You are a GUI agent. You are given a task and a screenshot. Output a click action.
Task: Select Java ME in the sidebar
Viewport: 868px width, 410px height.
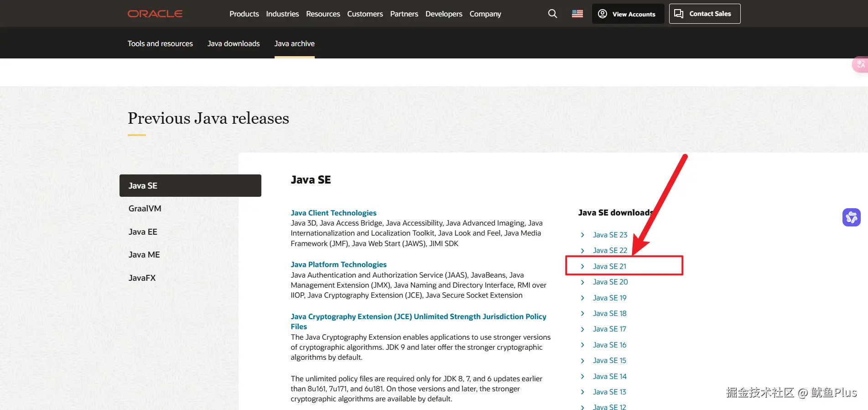point(144,255)
